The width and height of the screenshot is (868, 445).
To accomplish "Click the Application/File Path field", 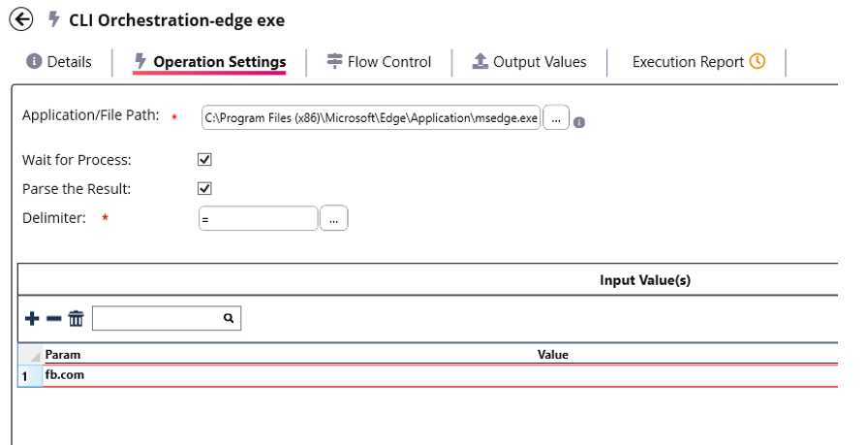I will pyautogui.click(x=371, y=117).
